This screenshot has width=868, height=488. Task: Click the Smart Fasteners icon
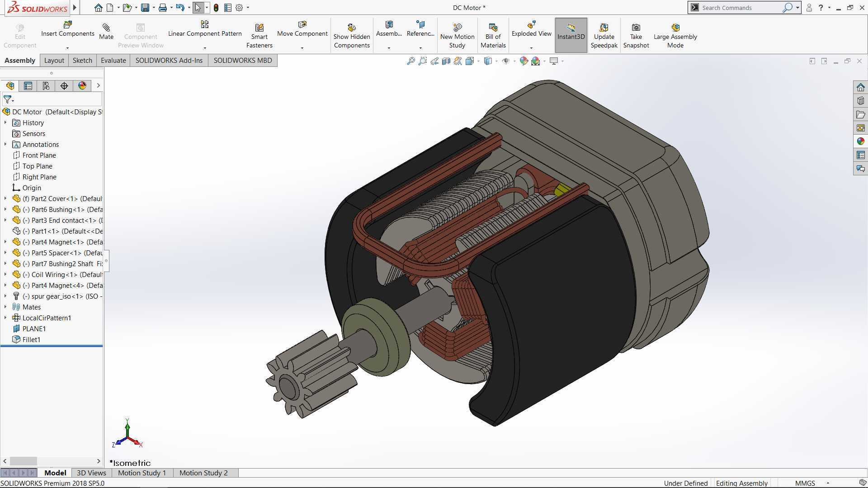[x=259, y=28]
